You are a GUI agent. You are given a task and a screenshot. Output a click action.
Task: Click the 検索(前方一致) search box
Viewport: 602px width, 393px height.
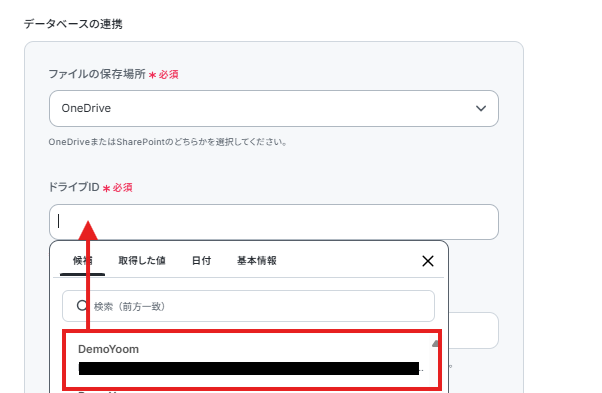tap(248, 306)
